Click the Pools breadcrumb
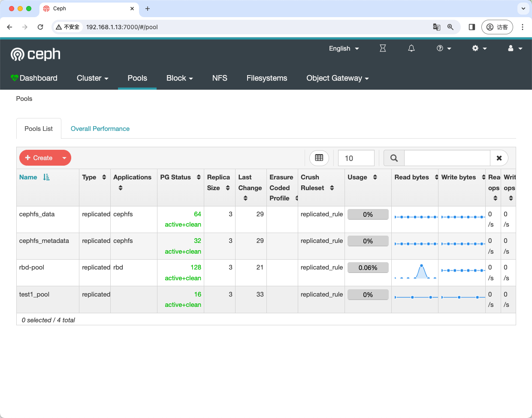532x418 pixels. (24, 99)
